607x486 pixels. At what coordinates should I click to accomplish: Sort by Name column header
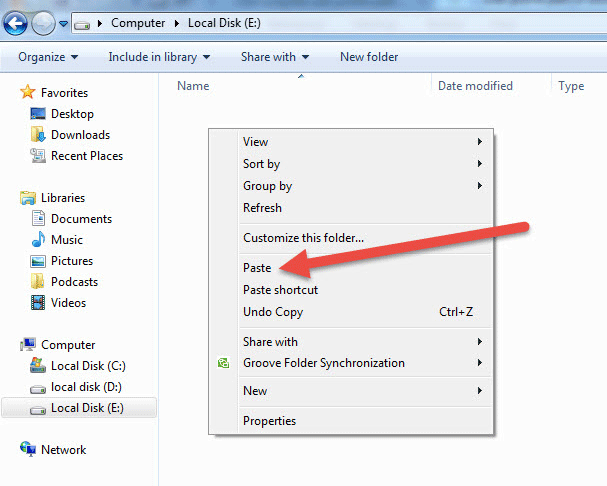click(x=193, y=86)
